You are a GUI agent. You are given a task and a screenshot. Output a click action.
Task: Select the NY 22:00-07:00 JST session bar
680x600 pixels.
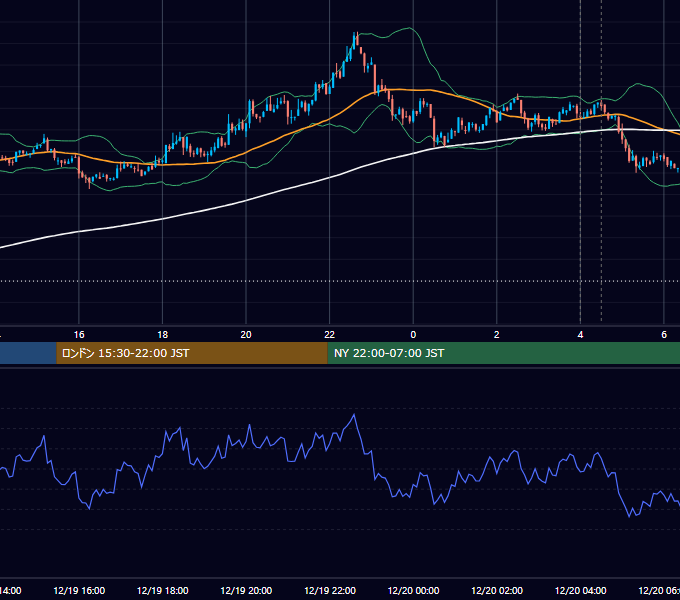(x=503, y=353)
